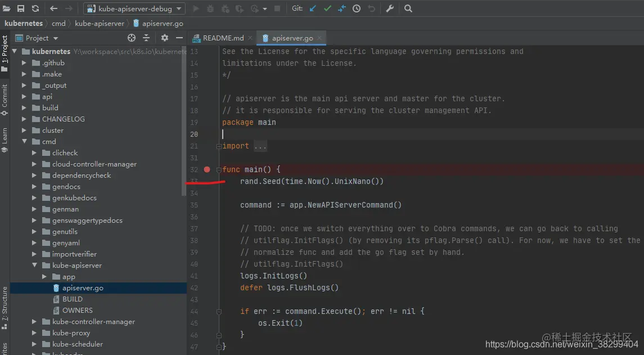
Task: Collapse the kube-apiserver folder in tree
Action: tap(34, 266)
